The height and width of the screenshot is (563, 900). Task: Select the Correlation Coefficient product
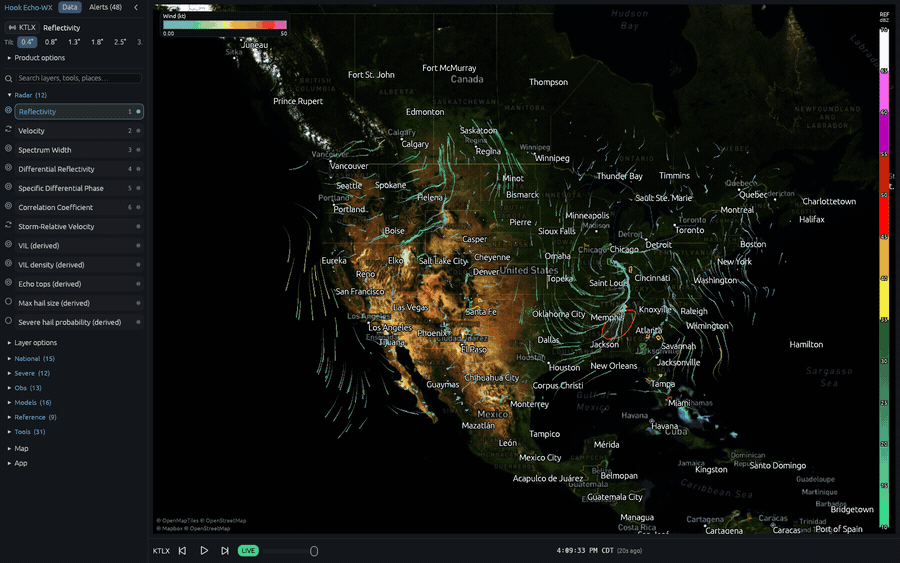tap(79, 207)
